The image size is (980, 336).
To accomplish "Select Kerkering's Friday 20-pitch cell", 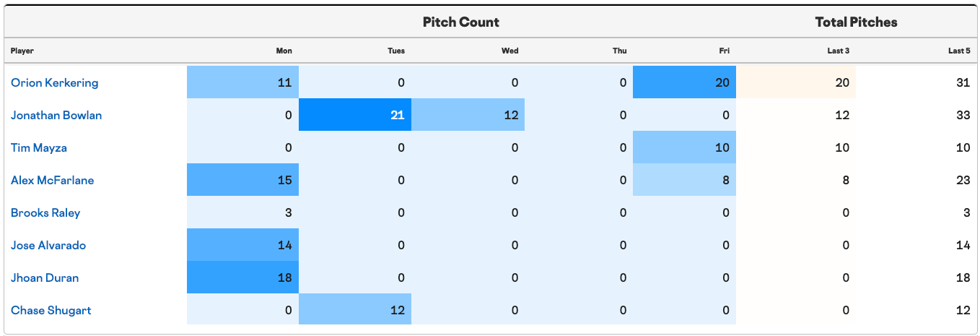I will (x=684, y=82).
